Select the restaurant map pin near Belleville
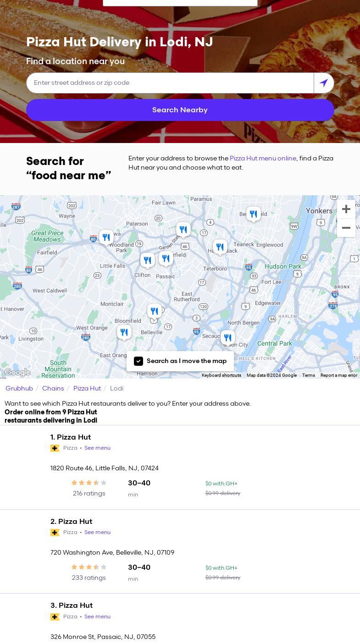 [x=155, y=312]
